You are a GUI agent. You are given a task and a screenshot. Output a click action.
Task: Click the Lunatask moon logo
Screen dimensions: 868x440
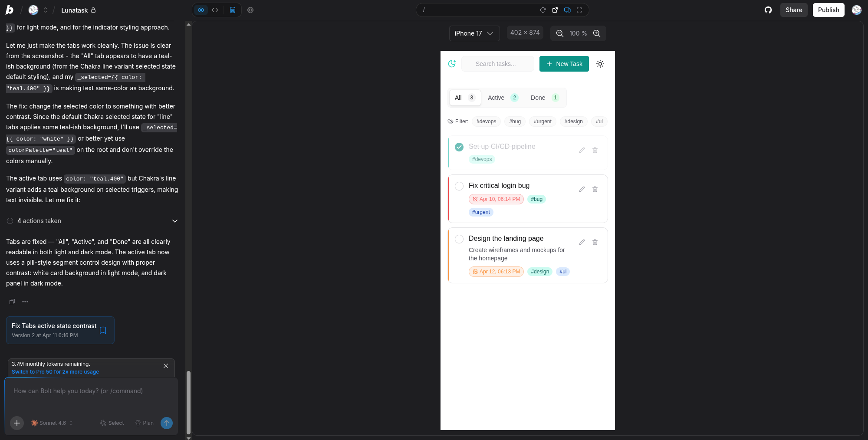coord(452,64)
